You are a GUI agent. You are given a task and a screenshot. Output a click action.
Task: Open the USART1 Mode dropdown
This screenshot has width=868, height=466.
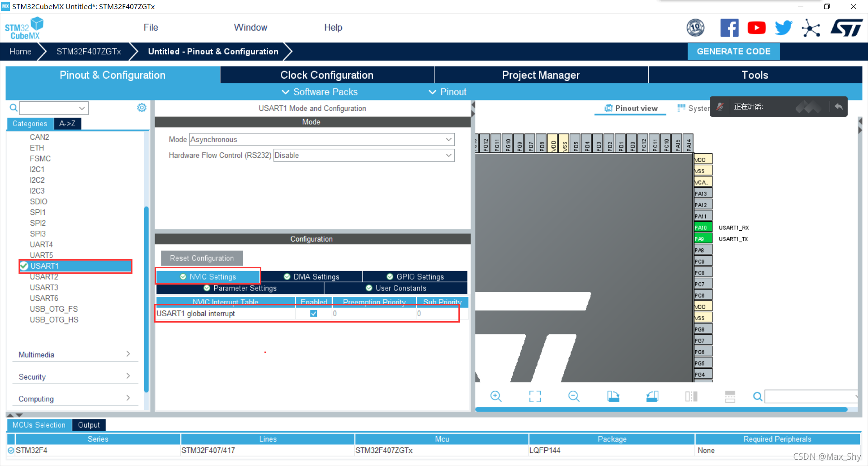click(x=322, y=139)
